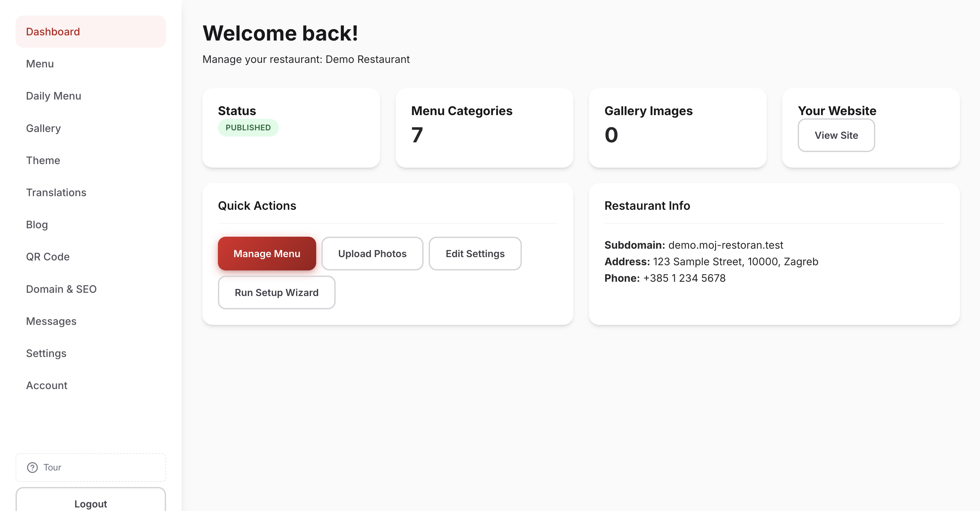
Task: Open Domain & SEO settings
Action: coord(61,289)
